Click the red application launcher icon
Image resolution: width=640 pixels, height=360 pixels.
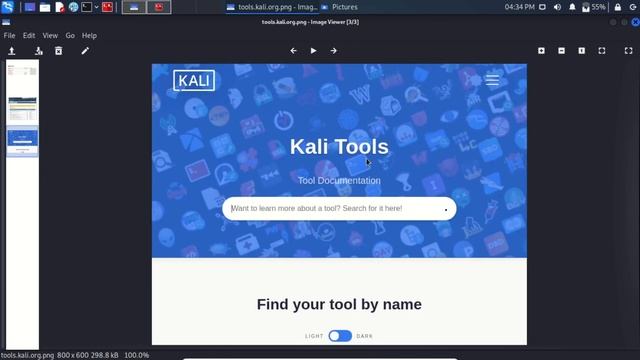107,7
